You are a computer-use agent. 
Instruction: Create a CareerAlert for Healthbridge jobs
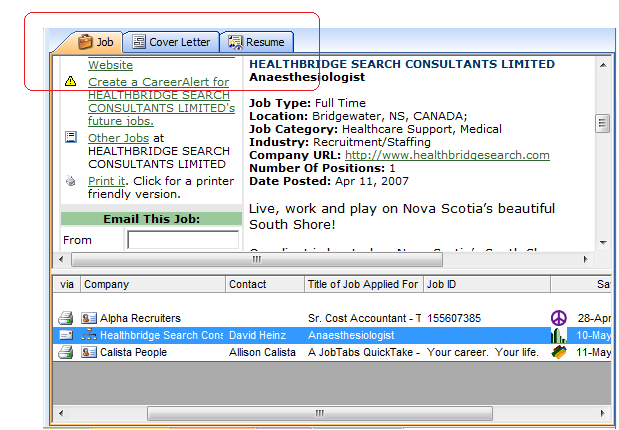coord(161,101)
